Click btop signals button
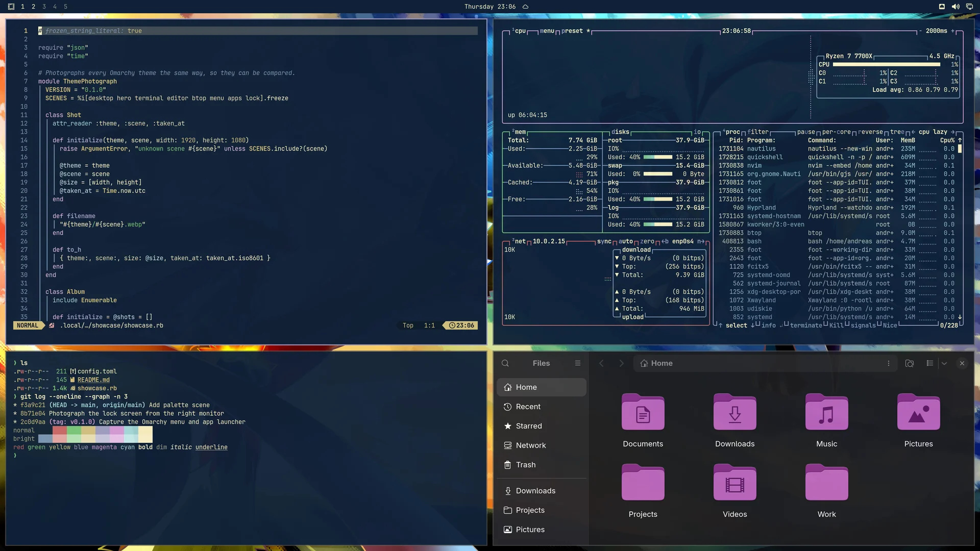Viewport: 980px width, 551px height. 863,325
